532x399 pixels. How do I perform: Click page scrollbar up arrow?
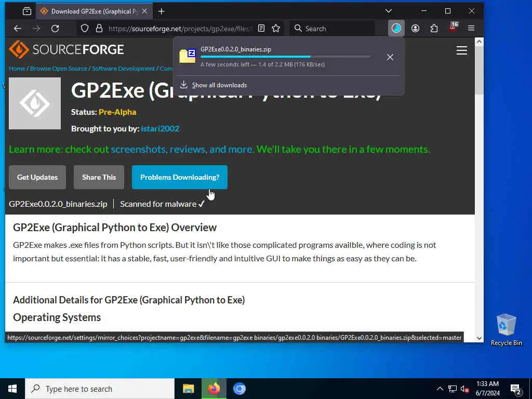click(479, 42)
